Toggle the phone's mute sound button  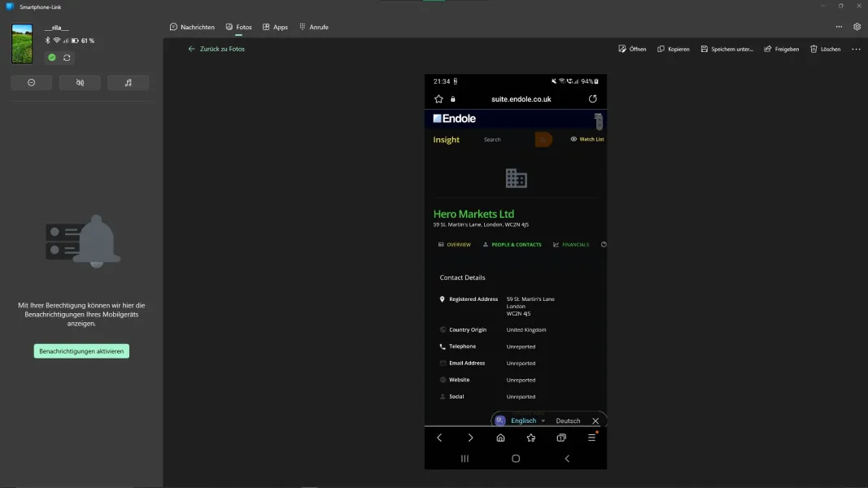(x=80, y=83)
